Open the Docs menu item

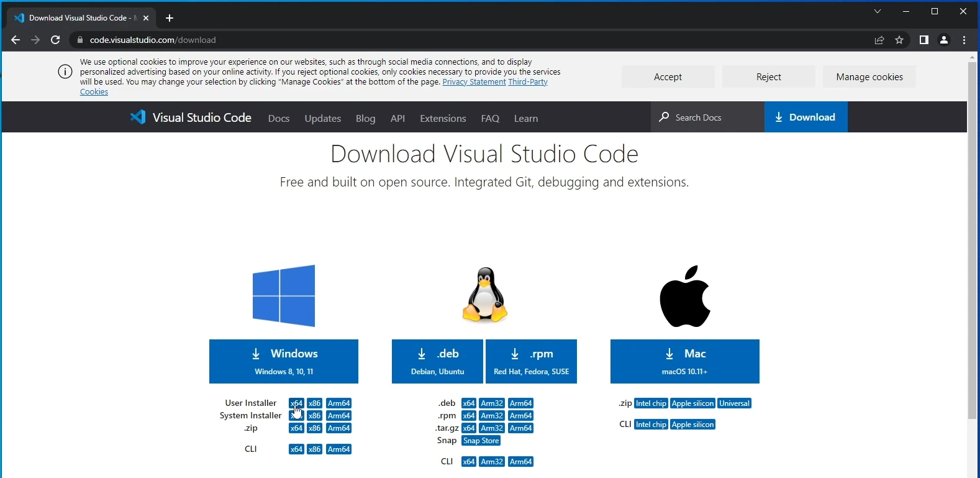[x=279, y=118]
